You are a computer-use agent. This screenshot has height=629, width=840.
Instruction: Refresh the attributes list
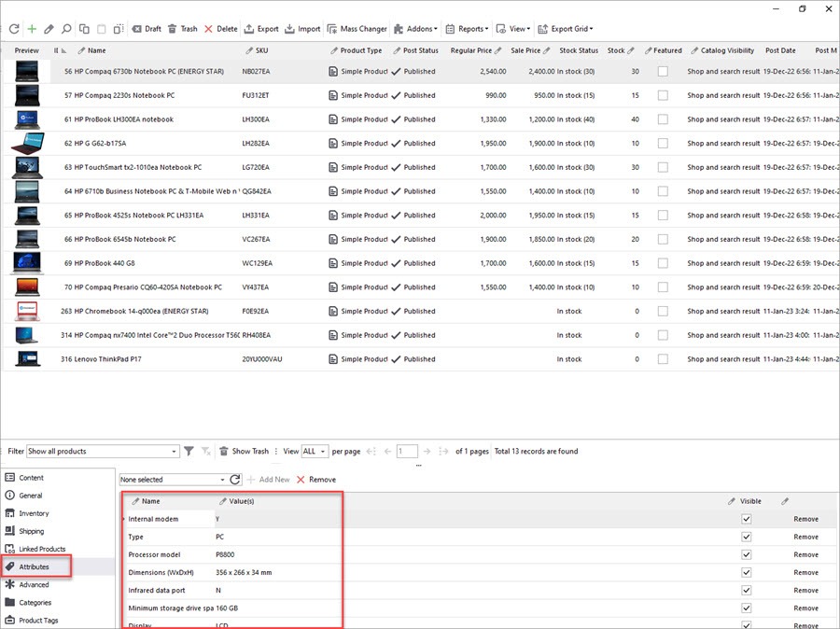[236, 480]
